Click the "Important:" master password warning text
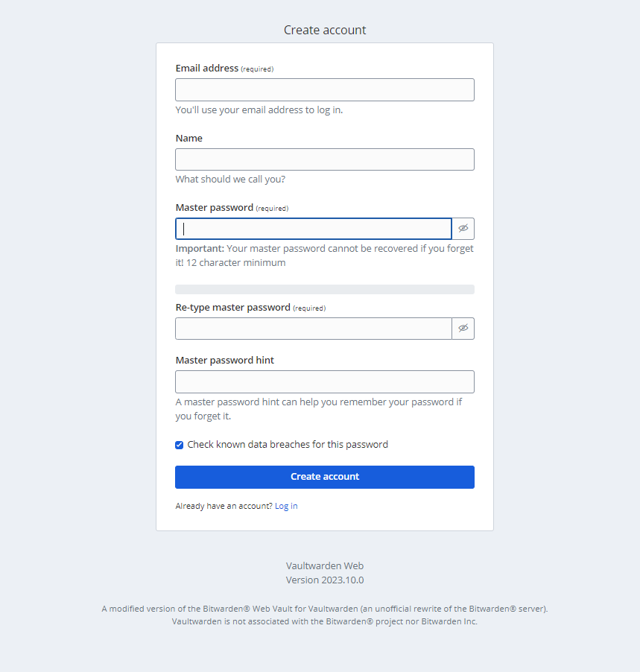640x672 pixels. (200, 249)
